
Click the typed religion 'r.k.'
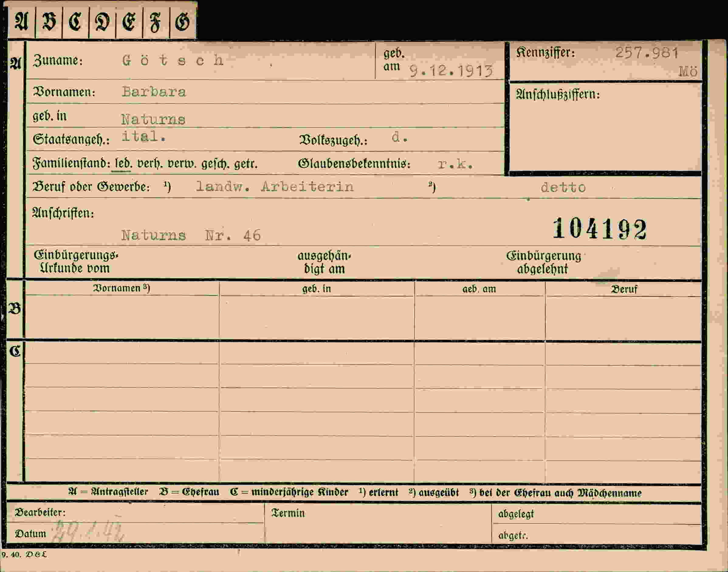[x=455, y=164]
